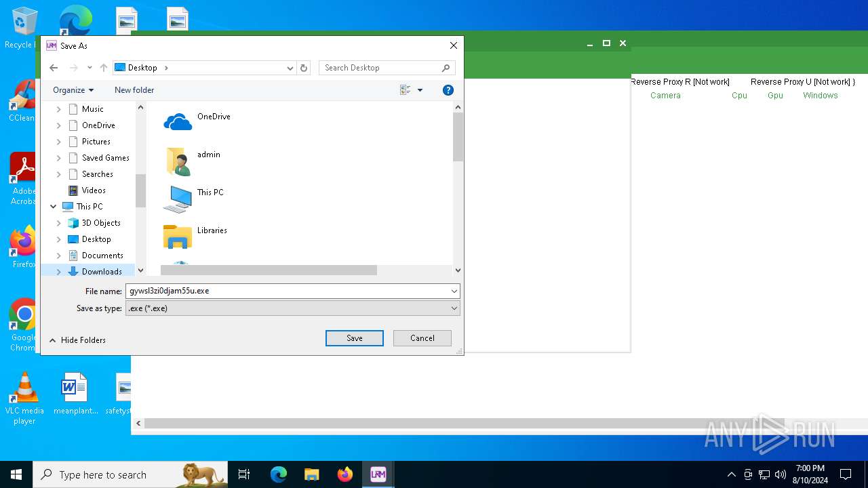Click Cpu column header in green window
Viewport: 868px width, 488px height.
(x=739, y=96)
